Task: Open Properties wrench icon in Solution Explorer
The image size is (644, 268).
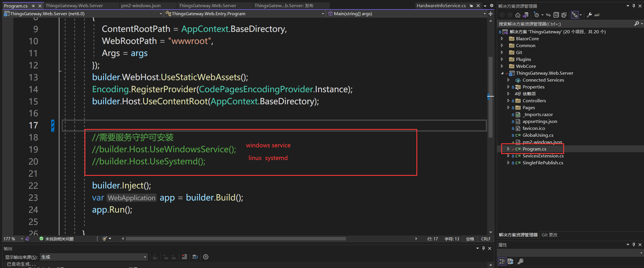Action: point(589,15)
